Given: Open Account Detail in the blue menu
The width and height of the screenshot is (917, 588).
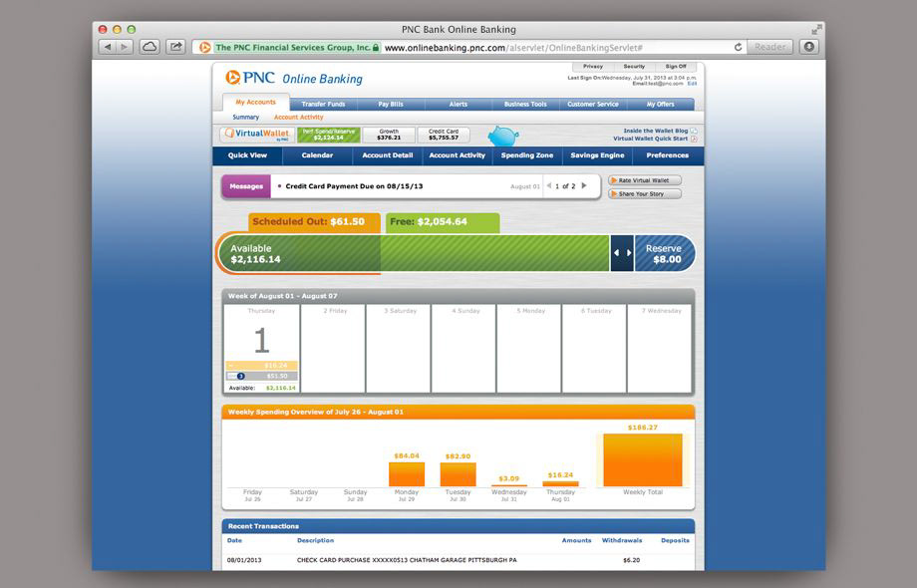Looking at the screenshot, I should click(387, 155).
